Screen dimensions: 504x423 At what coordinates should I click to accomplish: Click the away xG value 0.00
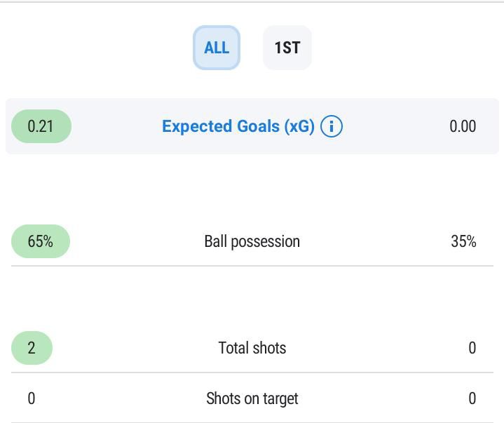(x=463, y=126)
